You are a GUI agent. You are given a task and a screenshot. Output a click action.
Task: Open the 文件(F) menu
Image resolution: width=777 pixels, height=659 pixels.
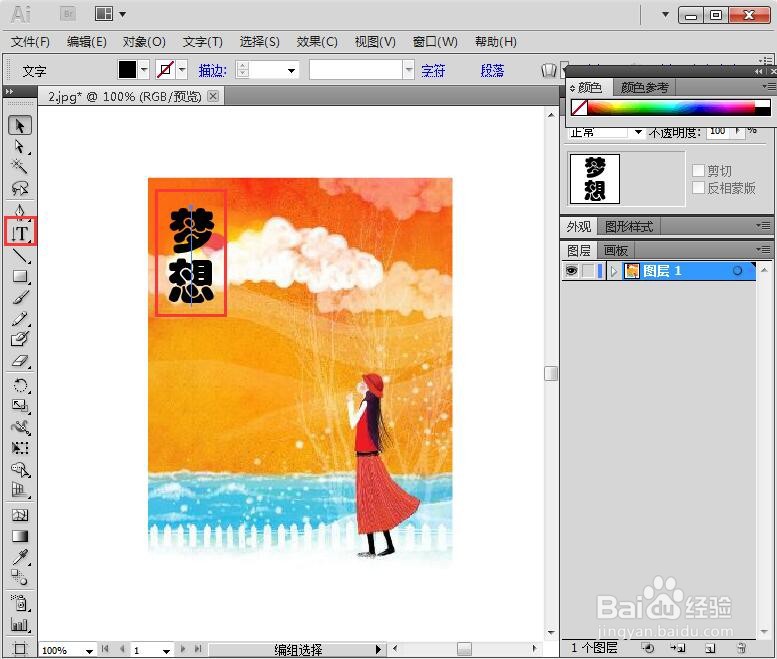pyautogui.click(x=30, y=42)
